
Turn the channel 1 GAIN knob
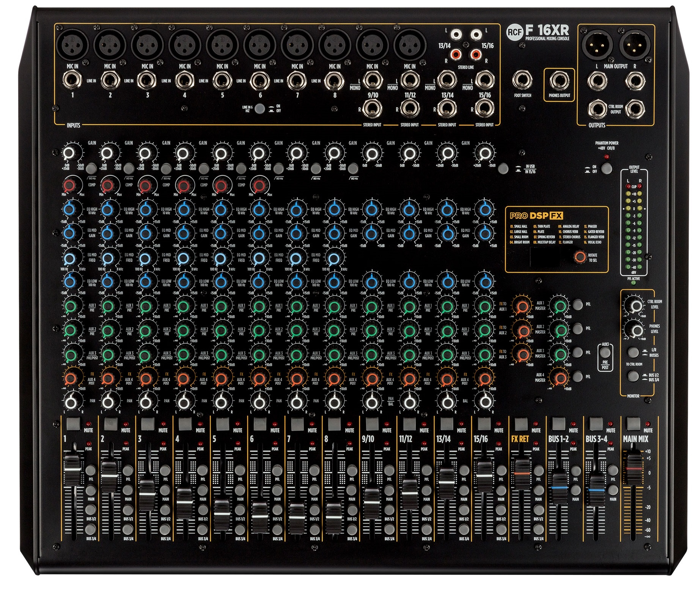(69, 154)
